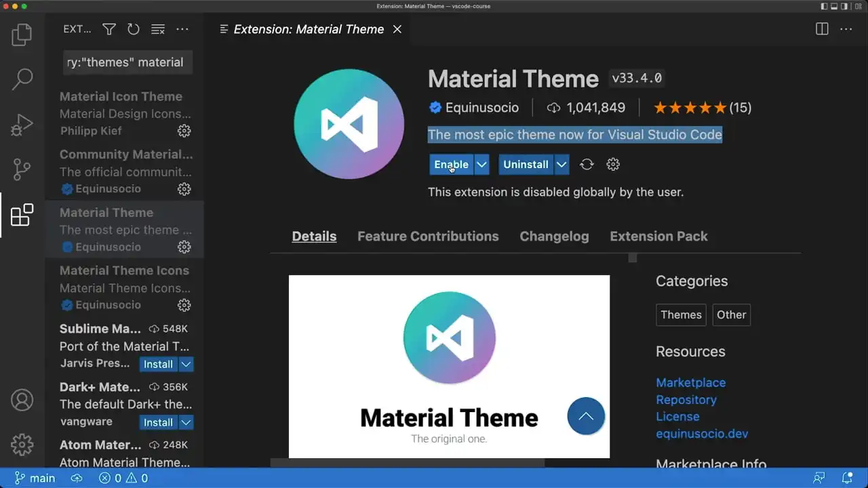The width and height of the screenshot is (868, 488).
Task: Select Community Material Theme in list
Action: coord(125,171)
